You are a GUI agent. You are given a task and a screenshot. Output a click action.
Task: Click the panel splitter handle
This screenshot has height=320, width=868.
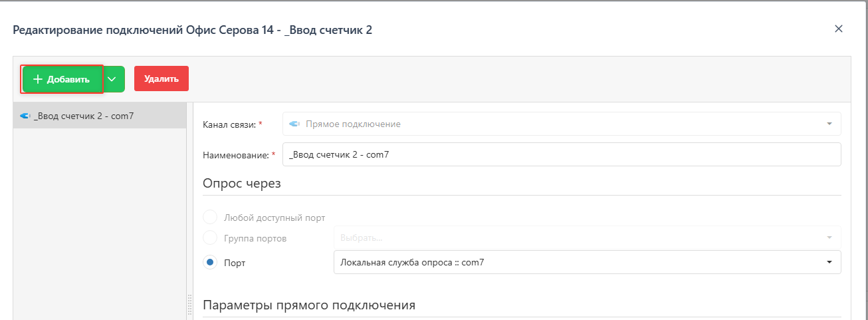coord(189,306)
